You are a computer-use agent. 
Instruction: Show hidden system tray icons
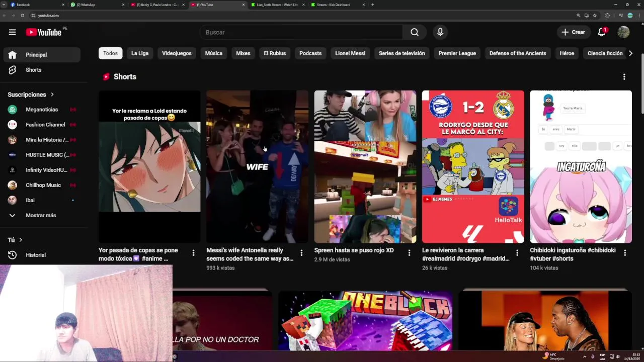pos(584,356)
